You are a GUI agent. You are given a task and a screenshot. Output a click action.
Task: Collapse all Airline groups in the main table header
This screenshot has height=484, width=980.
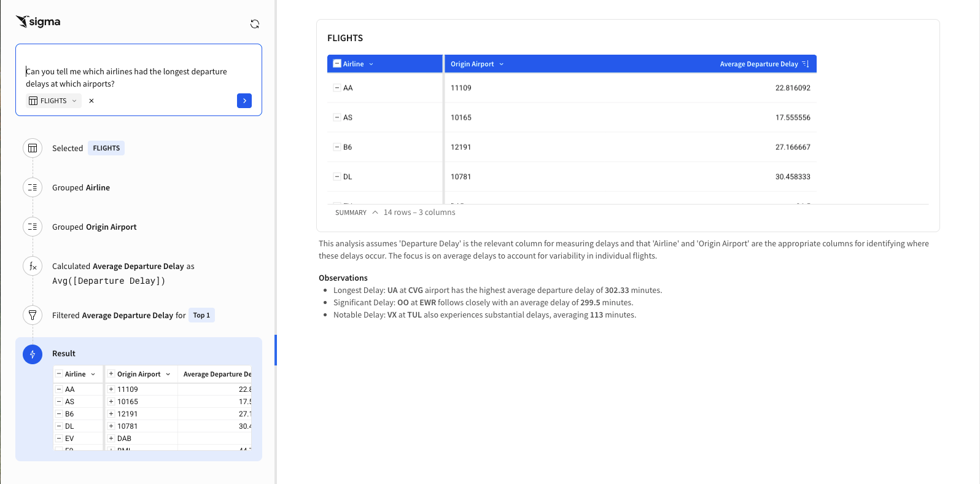pos(337,63)
